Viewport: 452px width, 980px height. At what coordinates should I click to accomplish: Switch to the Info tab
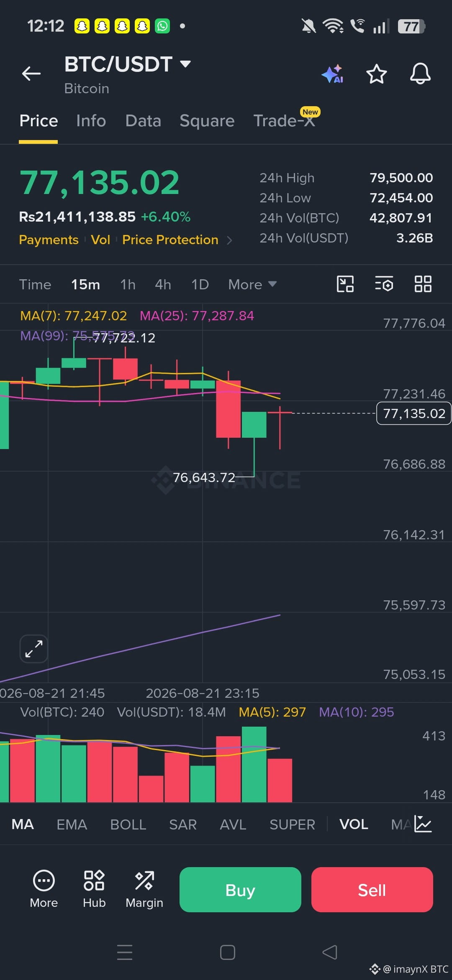[91, 121]
